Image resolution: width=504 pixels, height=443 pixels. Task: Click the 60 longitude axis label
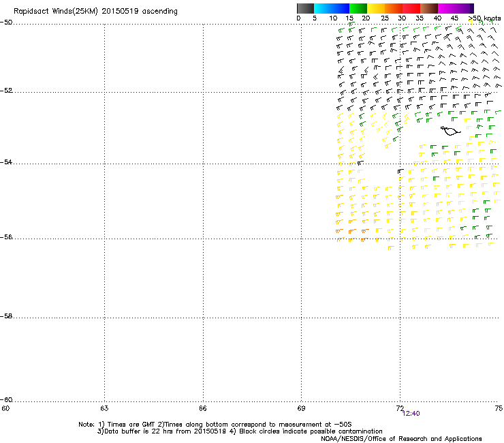tap(5, 408)
